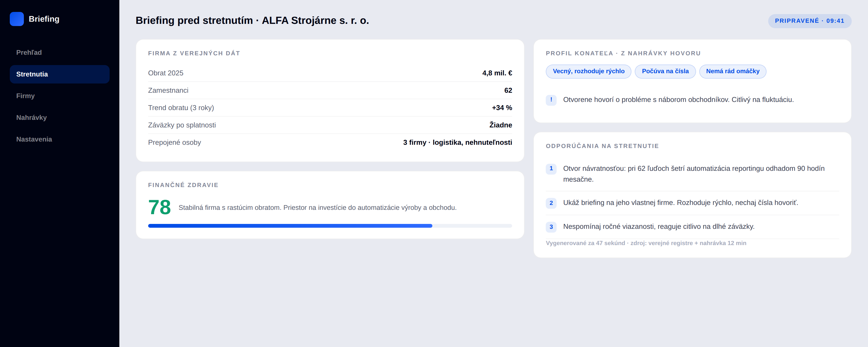Screen dimensions: 868x347
Task: Click the 'Otvor návratnosťou' recommendation text
Action: [x=694, y=174]
